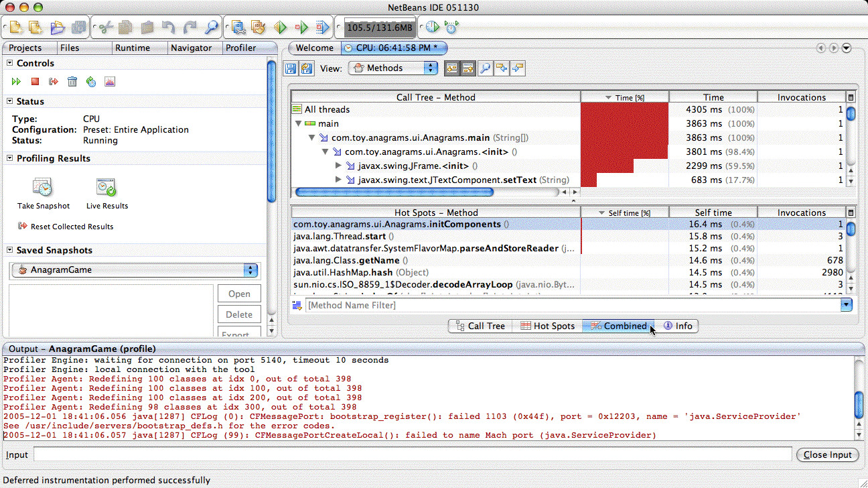Switch to the Hot Spots view tab
Viewport: 868px width, 488px height.
point(547,326)
